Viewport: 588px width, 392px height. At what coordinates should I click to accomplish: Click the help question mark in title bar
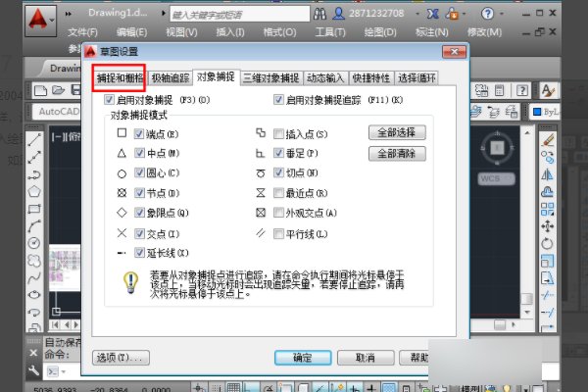click(x=487, y=14)
